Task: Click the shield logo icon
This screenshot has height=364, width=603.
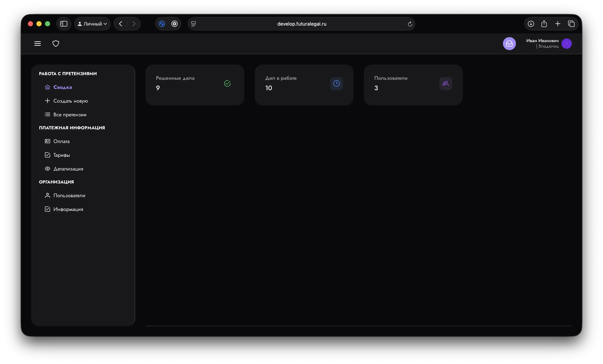Action: click(56, 44)
